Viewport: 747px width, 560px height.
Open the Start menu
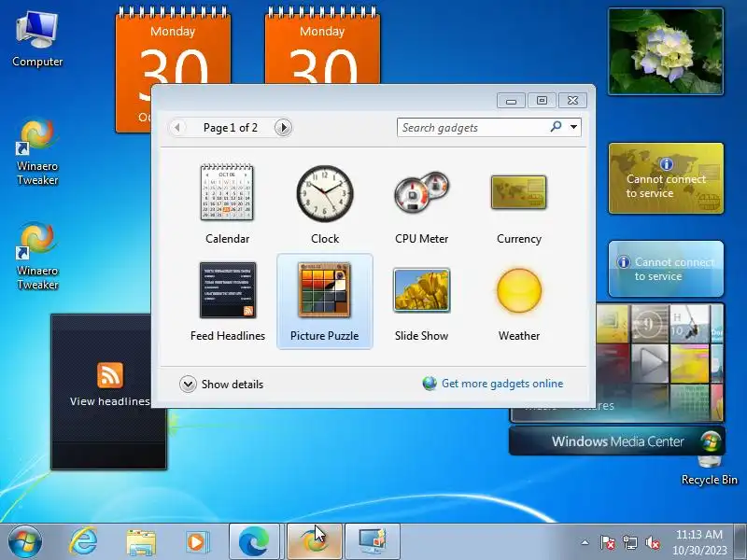(25, 542)
